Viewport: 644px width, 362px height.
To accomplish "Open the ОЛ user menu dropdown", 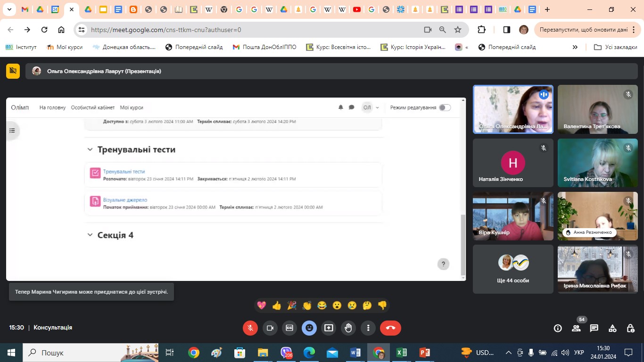I will (371, 107).
